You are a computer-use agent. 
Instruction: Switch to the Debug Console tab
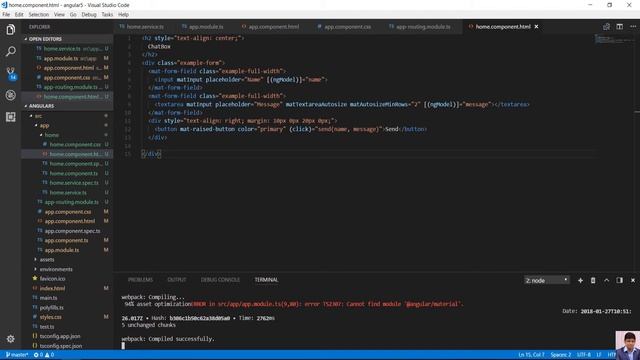pyautogui.click(x=220, y=280)
